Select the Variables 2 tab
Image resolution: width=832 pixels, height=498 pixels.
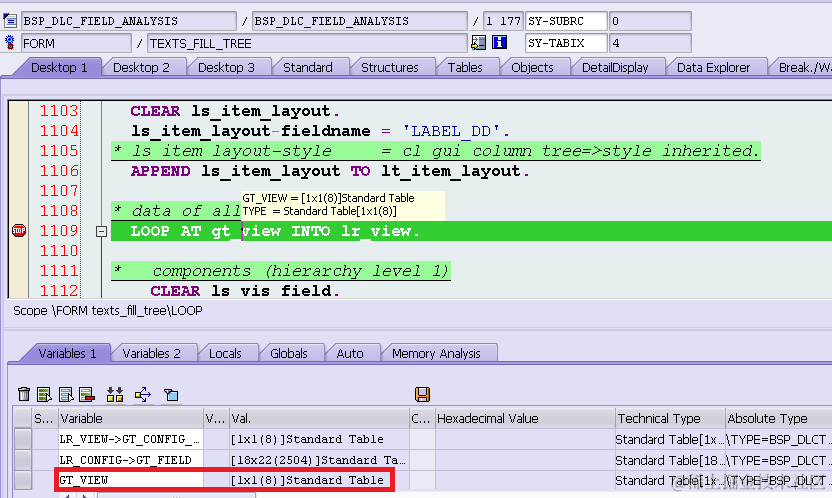point(151,353)
